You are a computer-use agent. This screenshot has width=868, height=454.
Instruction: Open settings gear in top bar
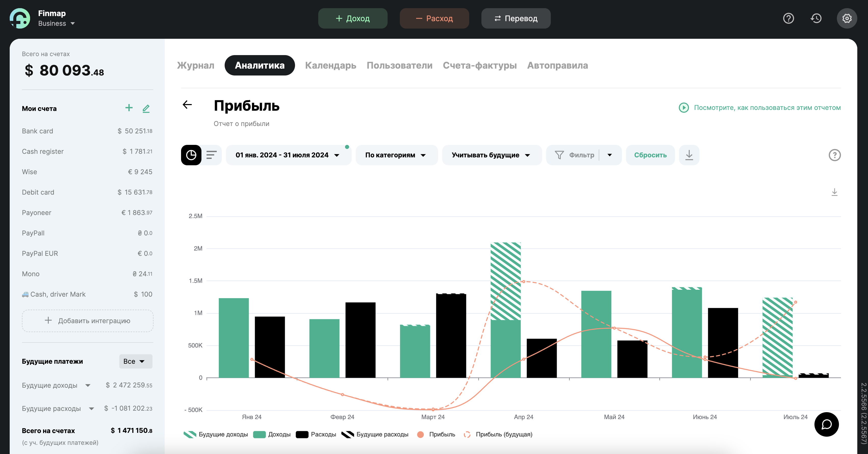[x=846, y=18]
